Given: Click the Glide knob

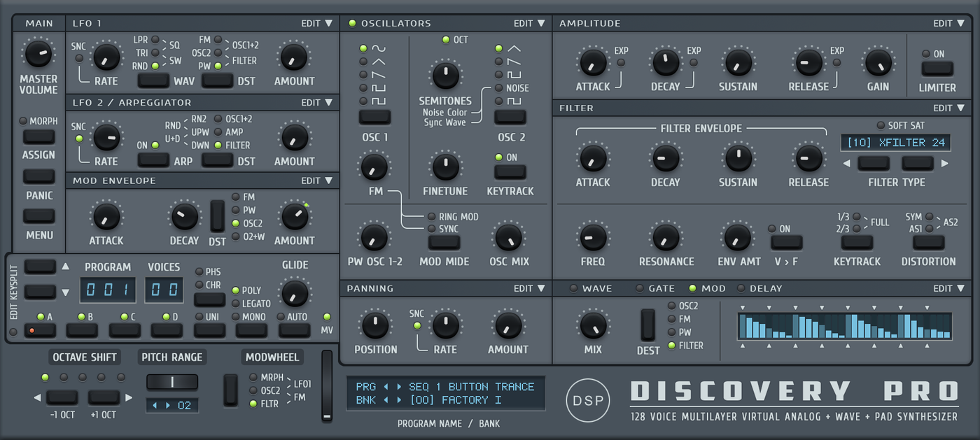Looking at the screenshot, I should (295, 292).
